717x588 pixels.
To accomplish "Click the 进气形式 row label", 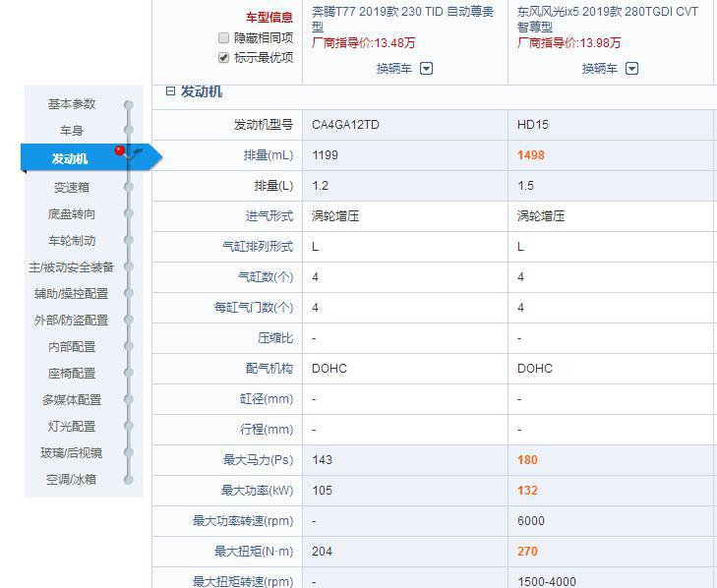I will (x=269, y=215).
